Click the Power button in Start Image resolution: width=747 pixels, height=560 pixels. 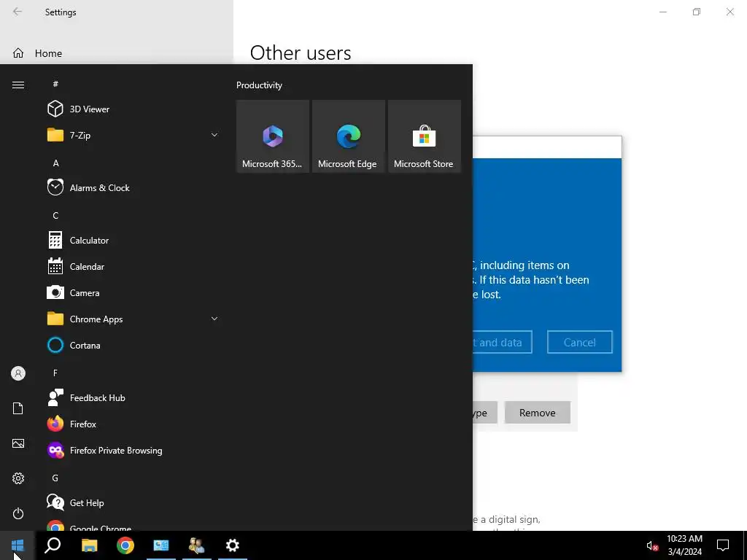pyautogui.click(x=18, y=513)
